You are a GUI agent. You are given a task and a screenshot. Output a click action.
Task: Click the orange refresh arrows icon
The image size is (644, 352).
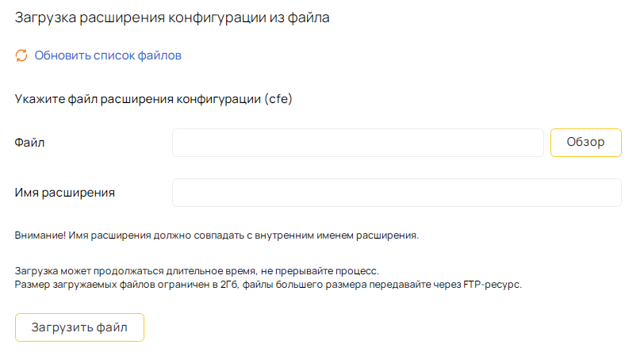click(x=21, y=55)
